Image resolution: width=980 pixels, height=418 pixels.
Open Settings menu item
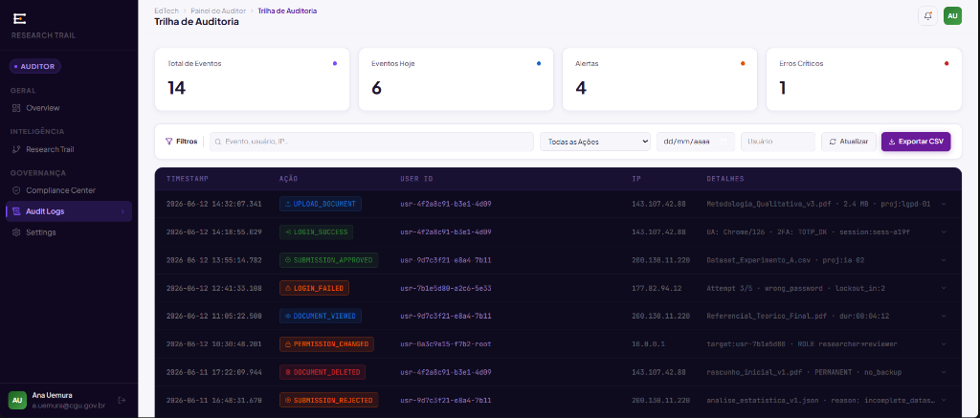pyautogui.click(x=69, y=232)
